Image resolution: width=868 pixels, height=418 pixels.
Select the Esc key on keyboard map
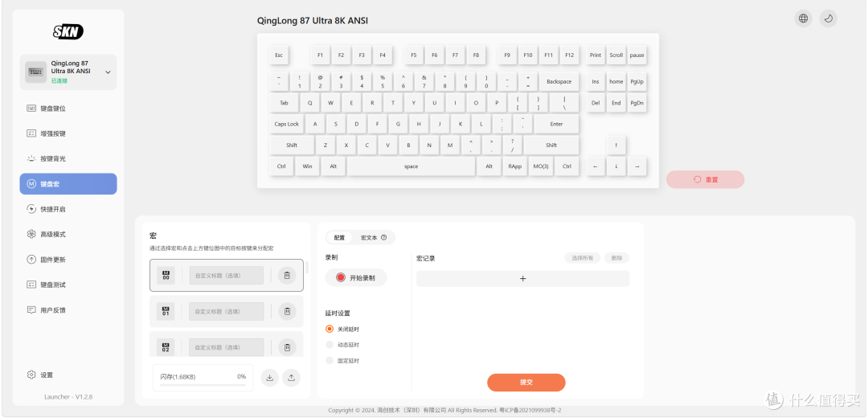[279, 55]
